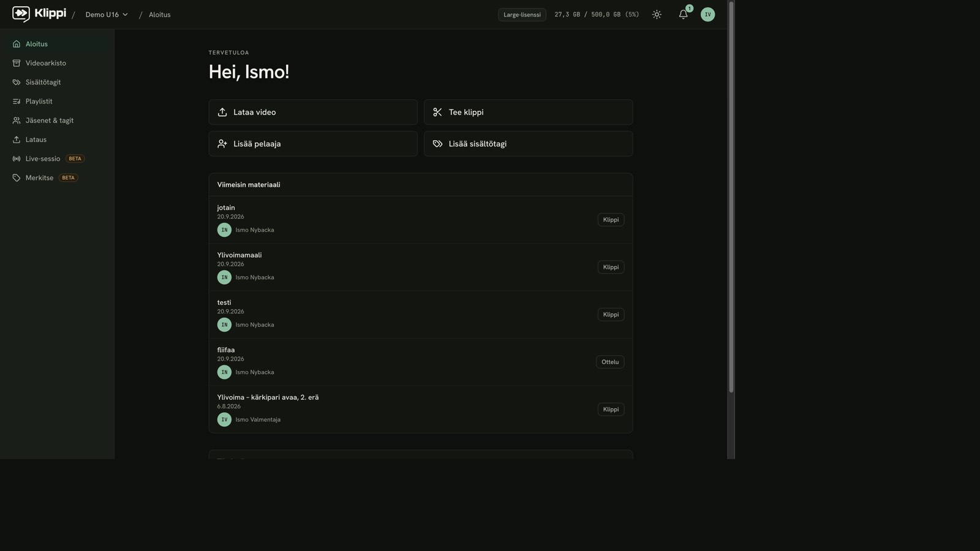This screenshot has width=980, height=551.
Task: Click the Lataa video button
Action: pyautogui.click(x=313, y=112)
